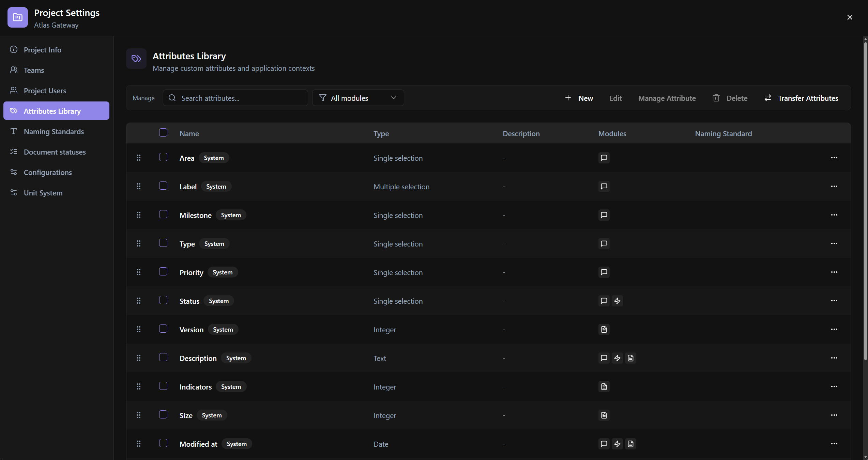Click the Multiple selection type cell
The image size is (868, 460).
(401, 187)
